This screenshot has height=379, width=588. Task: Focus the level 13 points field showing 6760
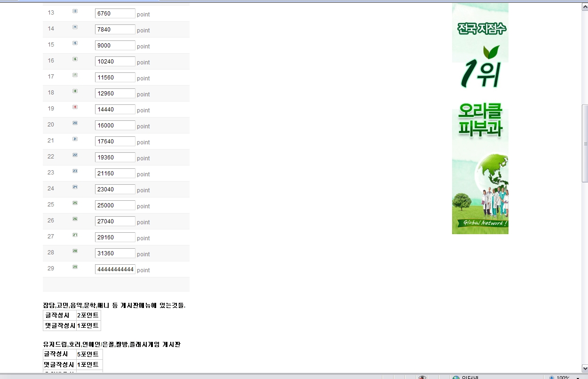coord(115,14)
